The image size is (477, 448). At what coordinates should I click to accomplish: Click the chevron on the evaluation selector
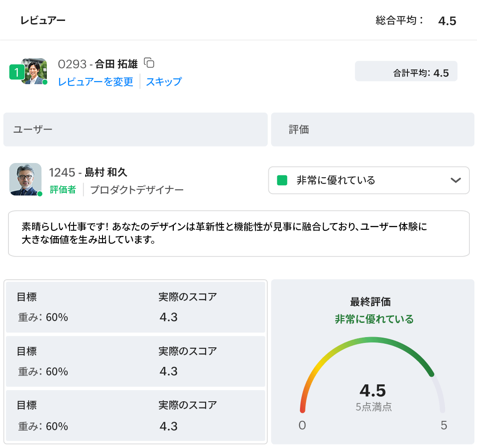click(x=456, y=180)
